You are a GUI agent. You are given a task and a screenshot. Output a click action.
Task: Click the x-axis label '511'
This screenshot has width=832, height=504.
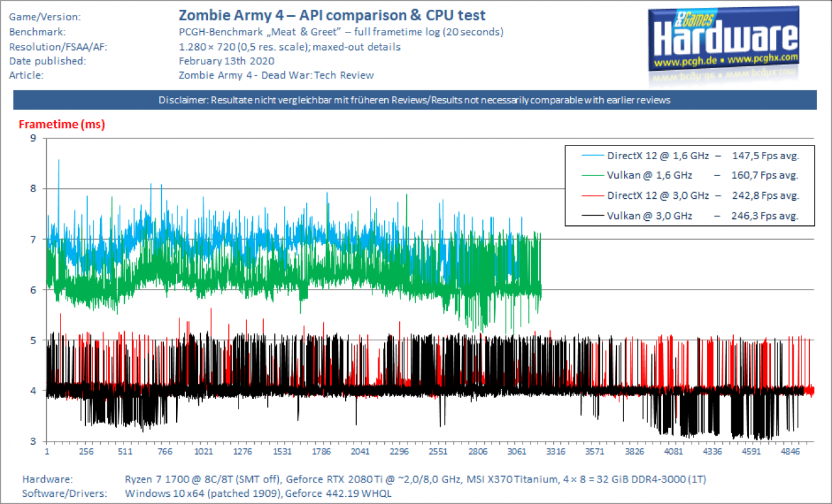(125, 451)
